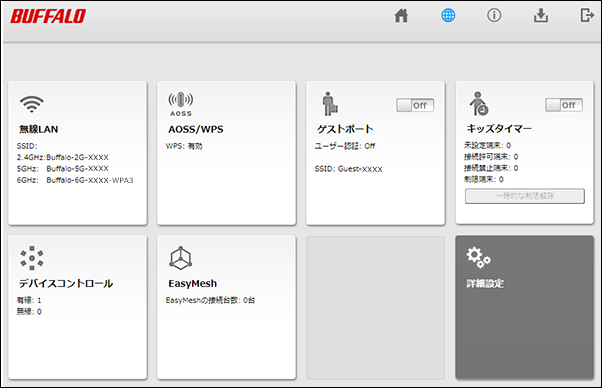Open the ゲストポート heading
This screenshot has width=602, height=388.
point(345,129)
